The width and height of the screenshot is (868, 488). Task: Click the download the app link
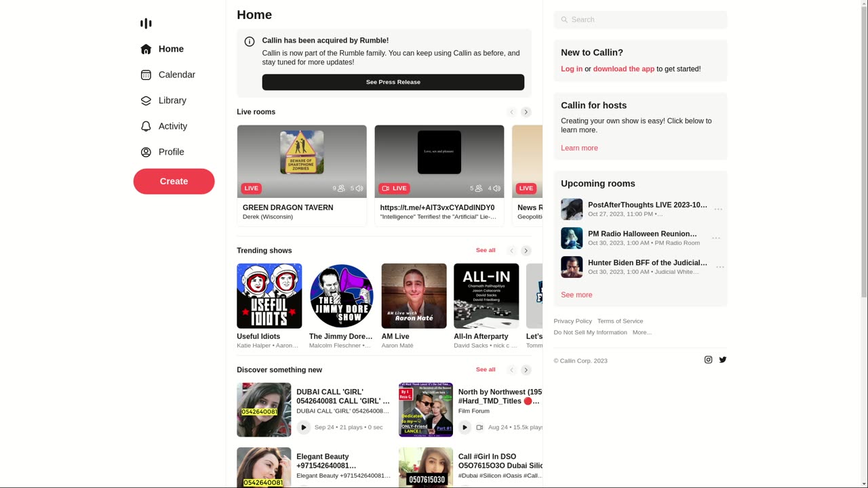point(624,69)
